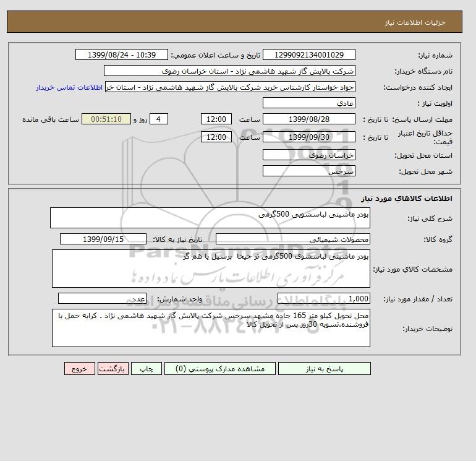476x461 pixels.
Task: Click the response deadline date 1399/08/28
Action: pos(308,119)
